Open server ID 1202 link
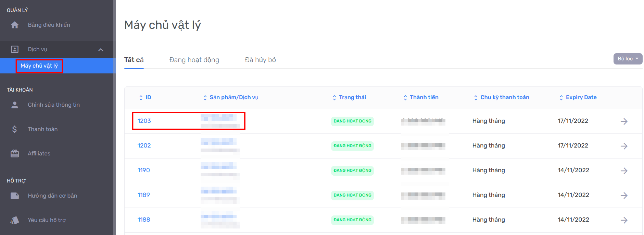This screenshot has width=644, height=235. pos(144,145)
